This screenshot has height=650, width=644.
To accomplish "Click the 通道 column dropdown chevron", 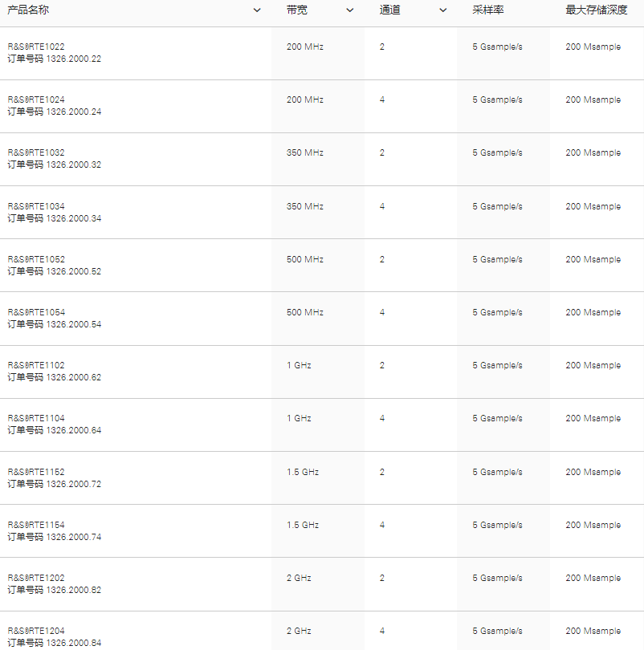I will click(442, 10).
